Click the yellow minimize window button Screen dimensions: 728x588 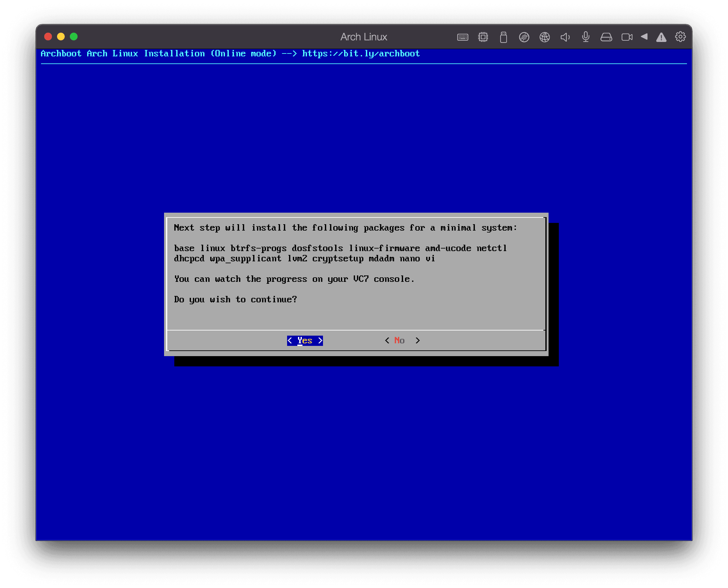tap(61, 37)
